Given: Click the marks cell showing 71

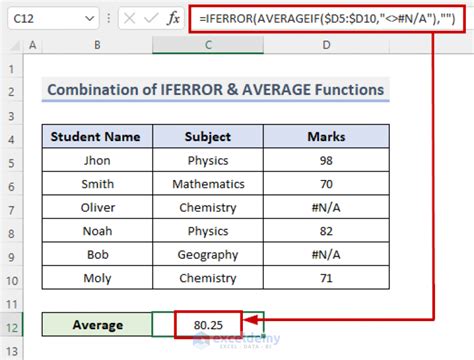Looking at the screenshot, I should point(326,278).
